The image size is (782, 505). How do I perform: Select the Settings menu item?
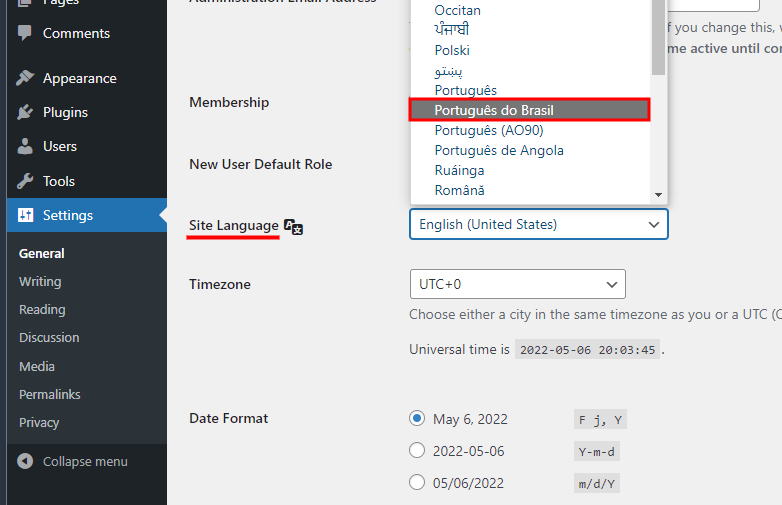pyautogui.click(x=87, y=215)
